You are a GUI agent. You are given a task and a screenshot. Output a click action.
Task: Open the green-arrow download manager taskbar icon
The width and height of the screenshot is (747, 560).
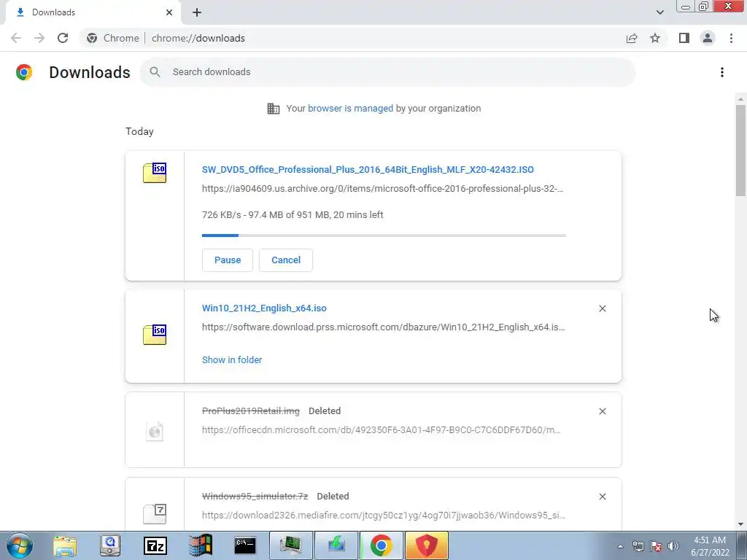(x=336, y=545)
